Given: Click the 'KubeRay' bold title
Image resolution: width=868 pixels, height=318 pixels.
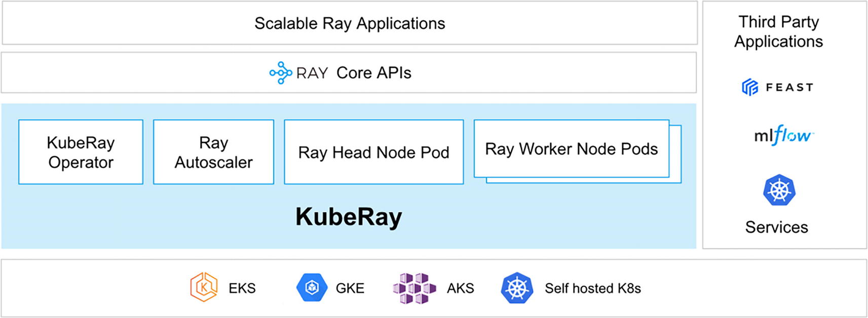Looking at the screenshot, I should 349,217.
